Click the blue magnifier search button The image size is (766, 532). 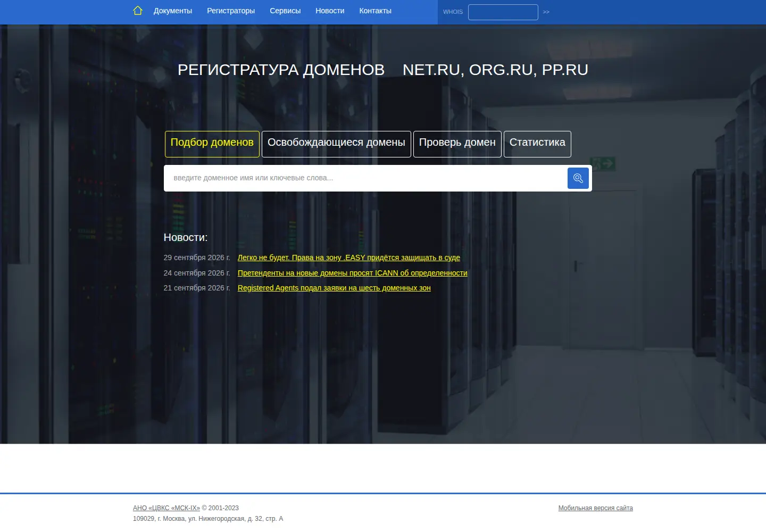pyautogui.click(x=578, y=178)
